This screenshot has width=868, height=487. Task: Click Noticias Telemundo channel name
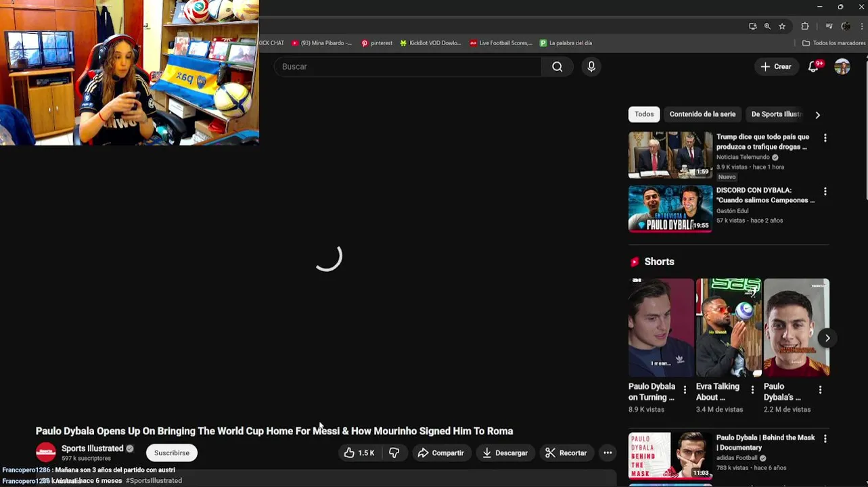pos(743,157)
